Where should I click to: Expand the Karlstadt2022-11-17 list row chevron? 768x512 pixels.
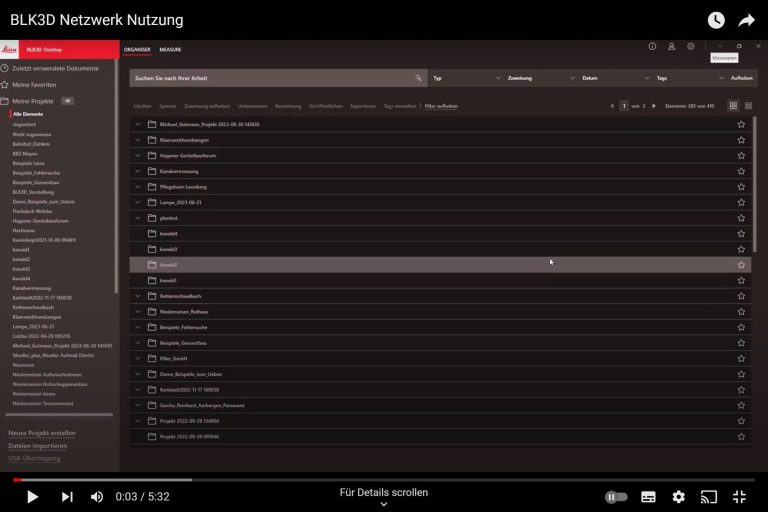click(138, 390)
